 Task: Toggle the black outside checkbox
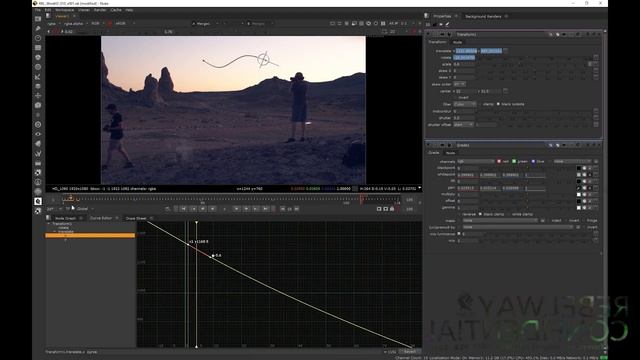click(x=498, y=104)
